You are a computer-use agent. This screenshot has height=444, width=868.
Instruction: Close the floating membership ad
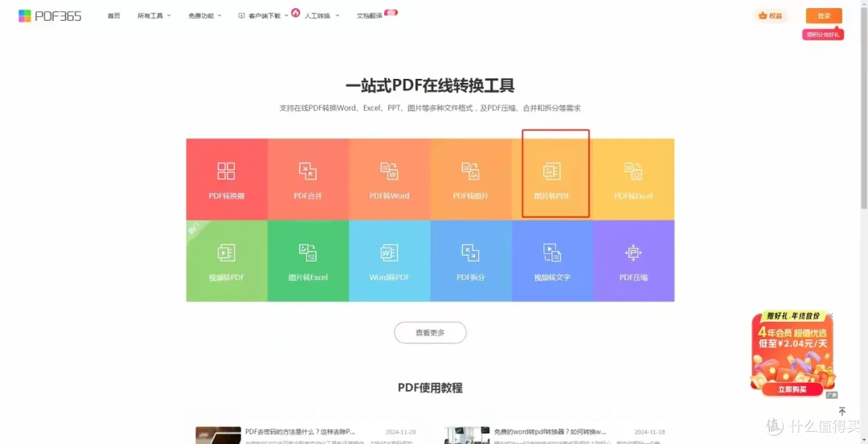pyautogui.click(x=830, y=315)
